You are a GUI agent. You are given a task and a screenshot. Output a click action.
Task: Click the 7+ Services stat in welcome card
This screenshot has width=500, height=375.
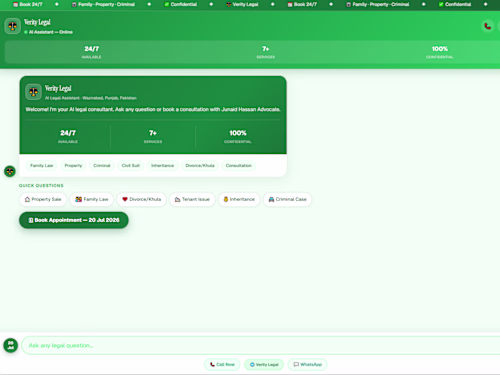coord(153,137)
